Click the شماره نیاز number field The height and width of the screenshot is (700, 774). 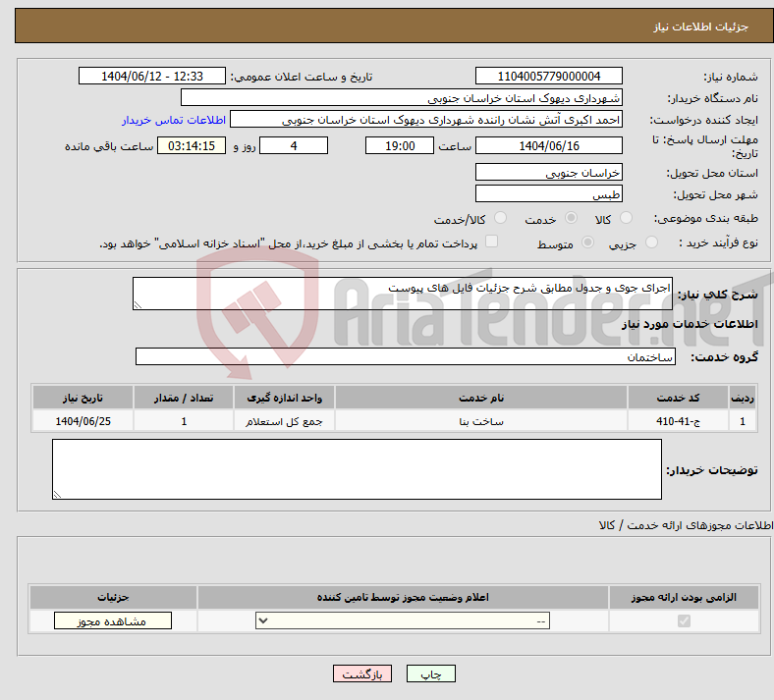[548, 76]
